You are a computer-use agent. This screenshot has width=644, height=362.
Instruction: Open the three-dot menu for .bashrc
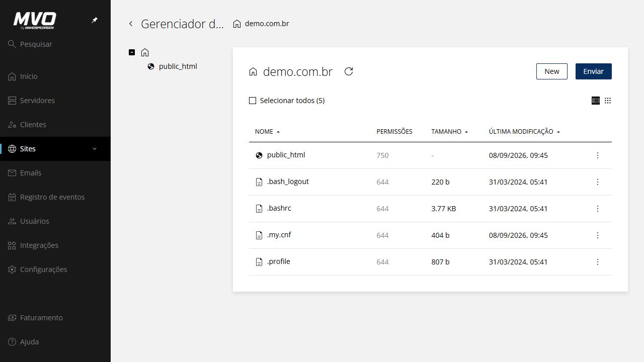(598, 209)
